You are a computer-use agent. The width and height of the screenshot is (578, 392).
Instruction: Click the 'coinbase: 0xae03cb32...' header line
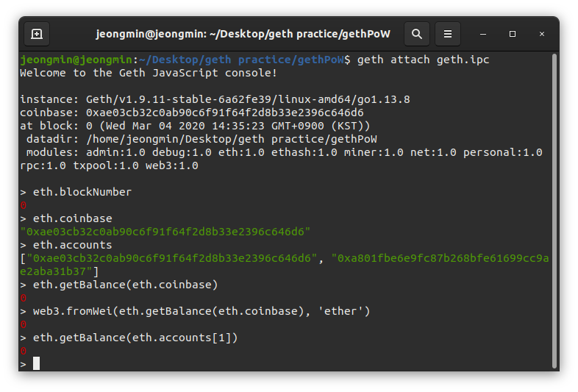pyautogui.click(x=192, y=113)
